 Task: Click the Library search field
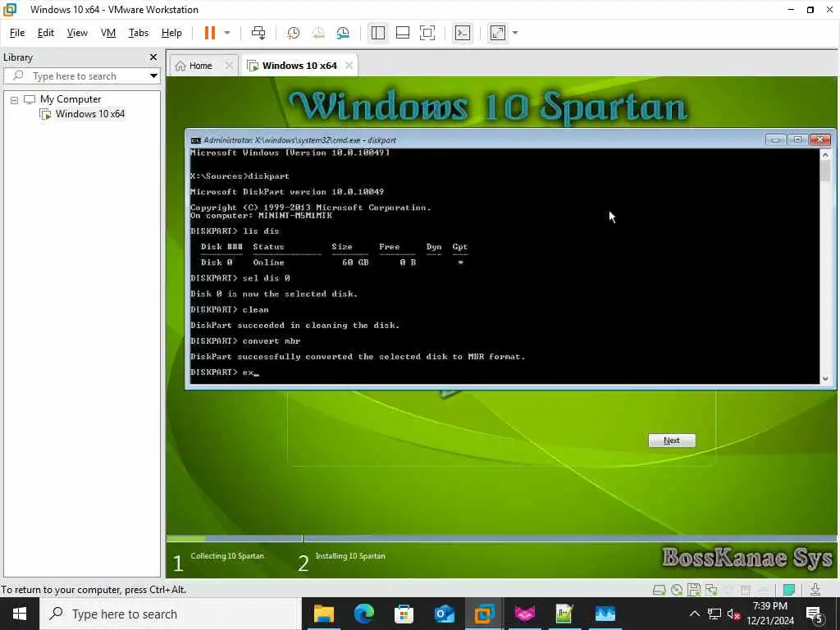pyautogui.click(x=80, y=76)
